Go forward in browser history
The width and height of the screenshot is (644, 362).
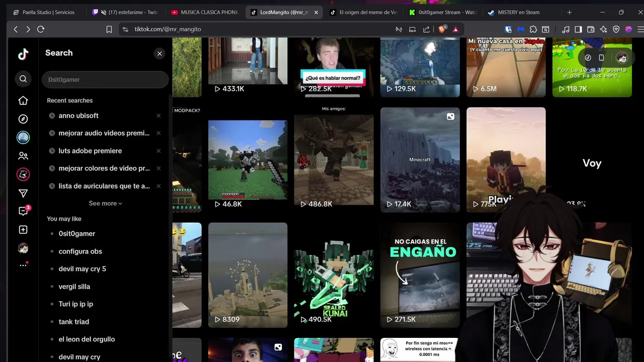point(28,29)
